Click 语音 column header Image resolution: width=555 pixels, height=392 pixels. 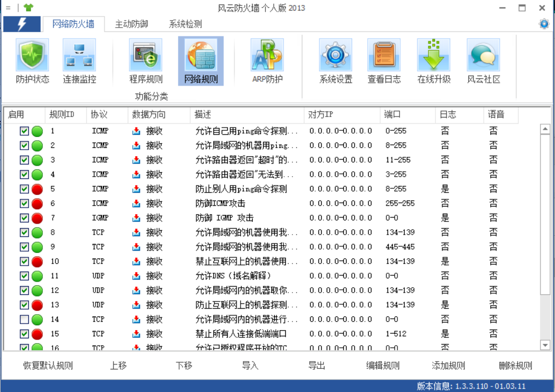[501, 114]
